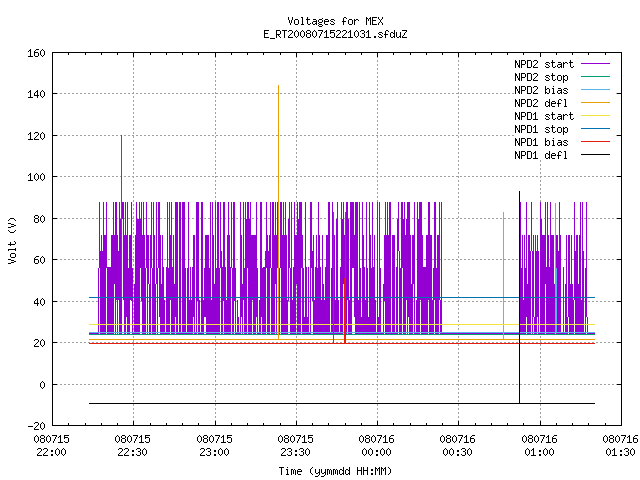The image size is (640, 480).
Task: Click the x-axis label 080715 23:00
Action: tap(214, 446)
